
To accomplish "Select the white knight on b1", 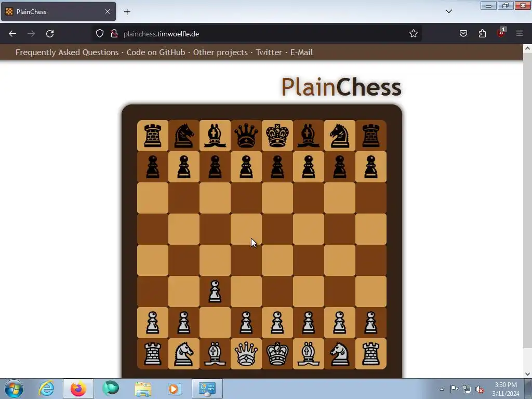I will [184, 354].
